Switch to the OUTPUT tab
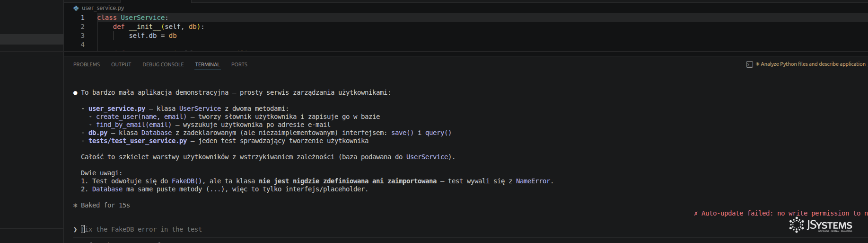This screenshot has height=243, width=868. [121, 64]
